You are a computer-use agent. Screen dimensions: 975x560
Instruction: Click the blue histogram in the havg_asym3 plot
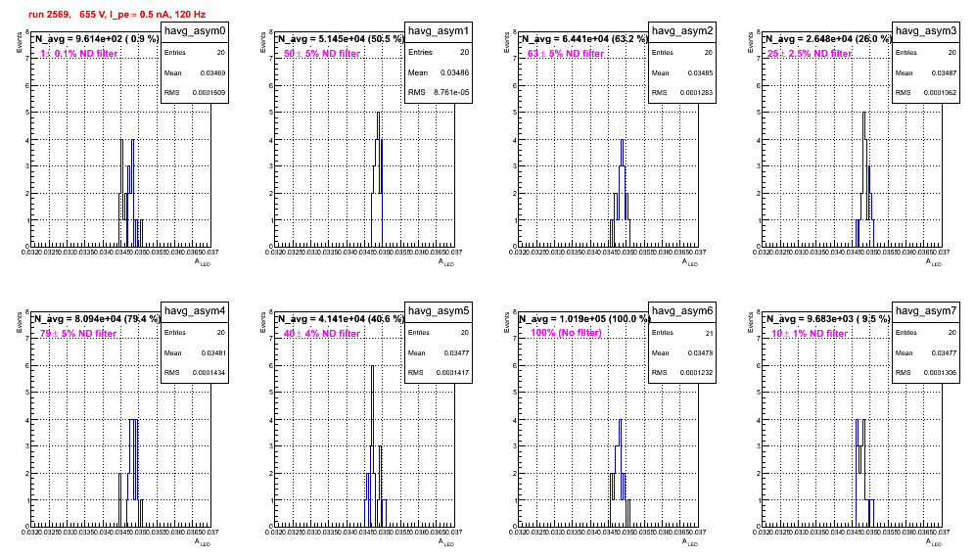(865, 179)
